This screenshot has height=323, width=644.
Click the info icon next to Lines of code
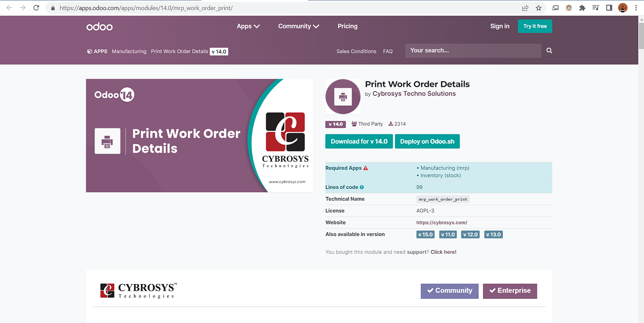[x=361, y=187]
